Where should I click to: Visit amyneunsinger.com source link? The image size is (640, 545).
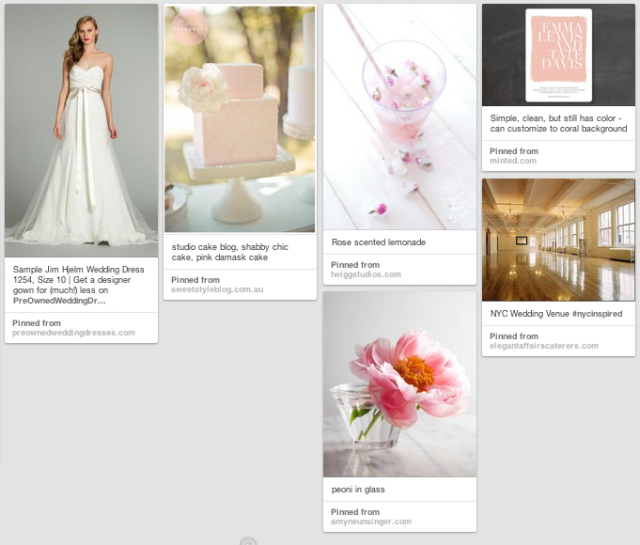[x=371, y=521]
